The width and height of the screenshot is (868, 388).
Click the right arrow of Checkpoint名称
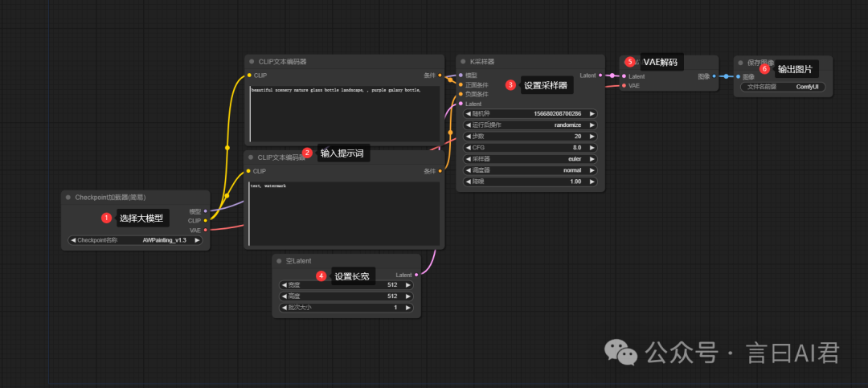pyautogui.click(x=198, y=240)
